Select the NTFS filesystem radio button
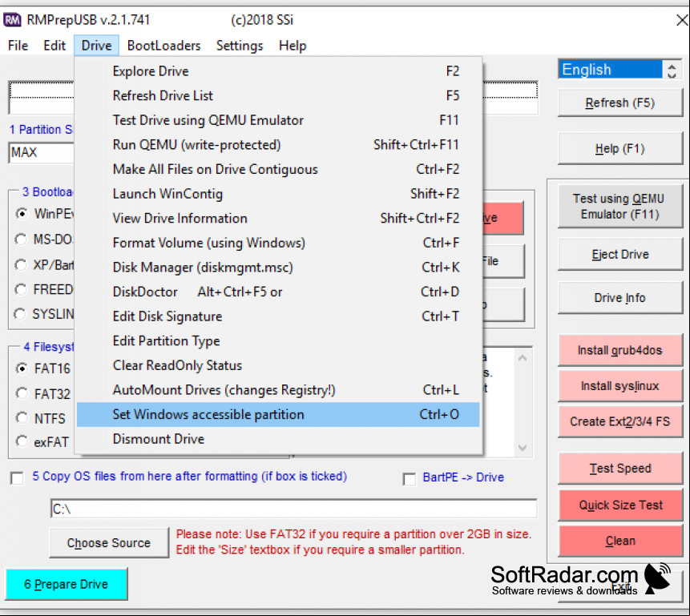The height and width of the screenshot is (616, 690). 22,417
